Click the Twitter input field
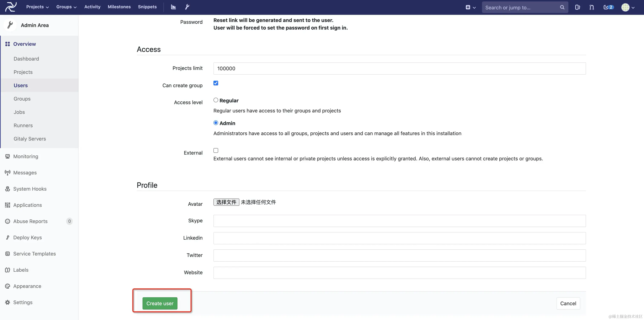The width and height of the screenshot is (644, 320). tap(400, 255)
